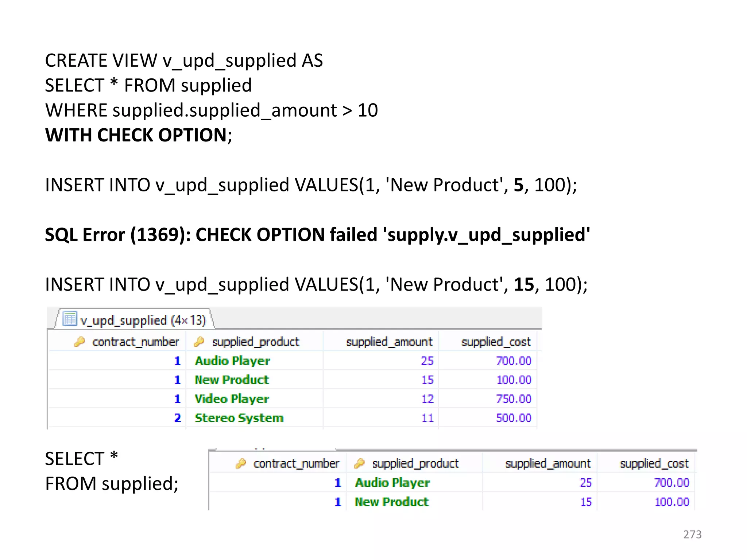Click 'CREATE VIEW v_upd_supplied AS' line
This screenshot has height=560, width=747.
(x=184, y=61)
